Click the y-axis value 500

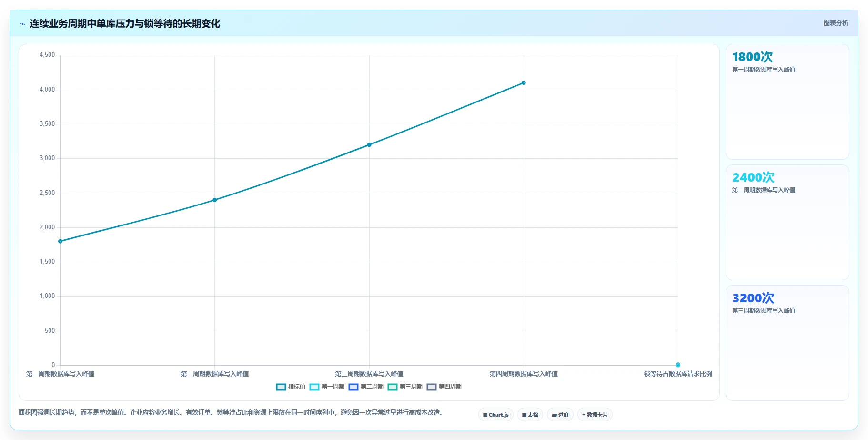tap(50, 331)
